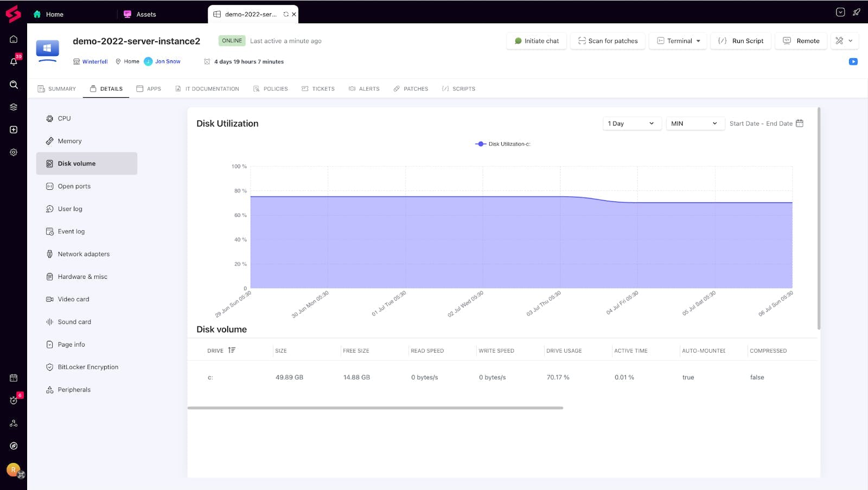Open the layers stack icon in left rail
The height and width of the screenshot is (490, 868).
(x=14, y=107)
